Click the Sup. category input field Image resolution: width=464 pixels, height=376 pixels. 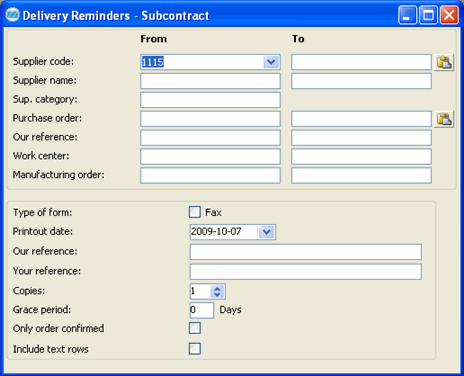pyautogui.click(x=210, y=100)
